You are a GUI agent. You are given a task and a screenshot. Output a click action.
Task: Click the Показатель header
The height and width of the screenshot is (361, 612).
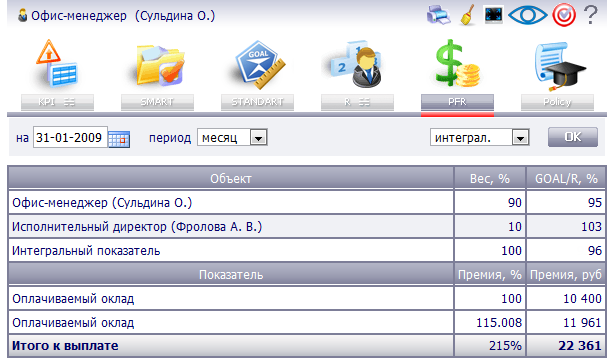(x=231, y=275)
